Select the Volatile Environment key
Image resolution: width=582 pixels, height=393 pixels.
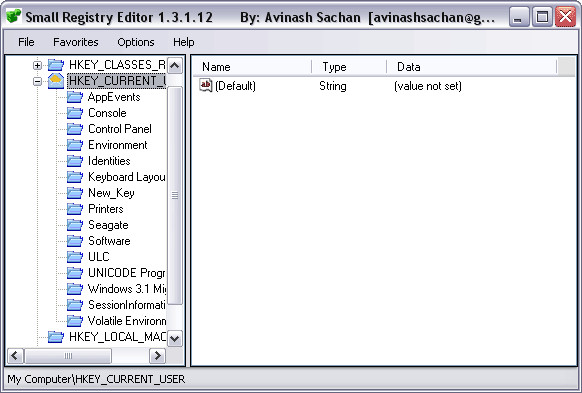[x=127, y=321]
